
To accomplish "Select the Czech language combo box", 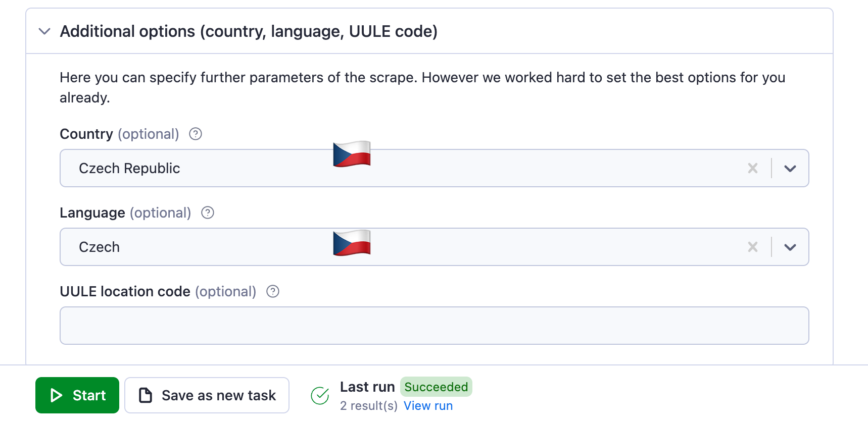I will click(435, 247).
